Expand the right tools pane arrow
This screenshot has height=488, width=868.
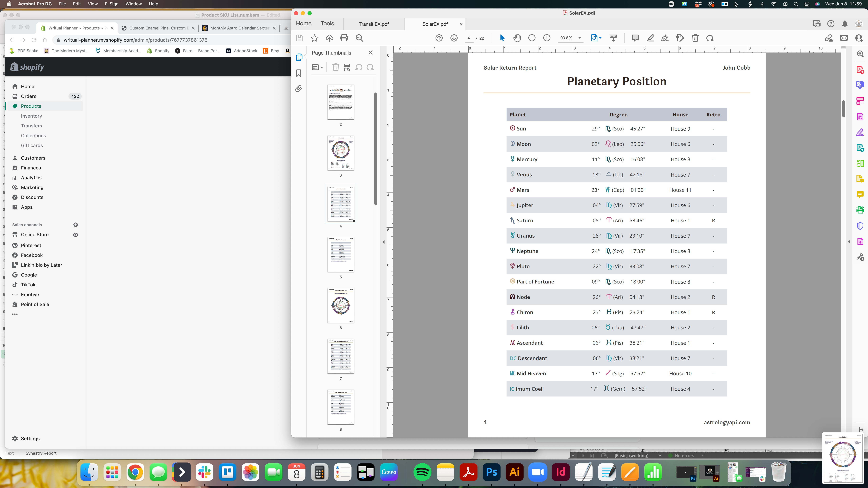tap(849, 242)
